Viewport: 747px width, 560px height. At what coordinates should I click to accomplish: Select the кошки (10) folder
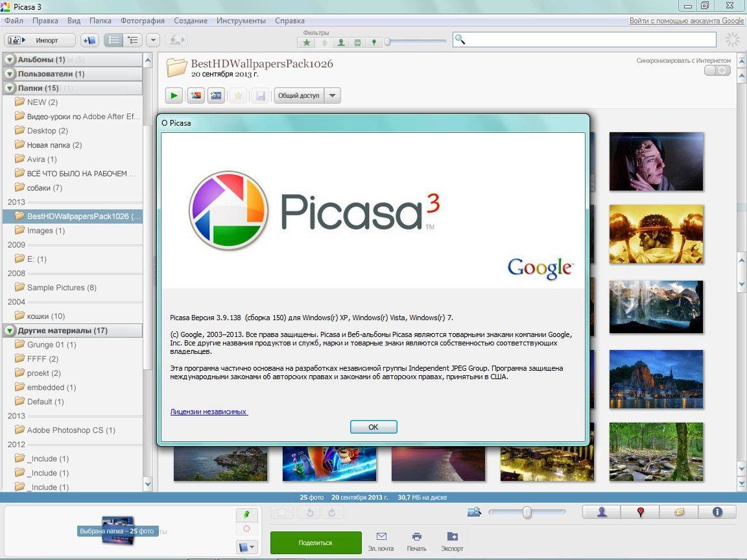click(73, 316)
